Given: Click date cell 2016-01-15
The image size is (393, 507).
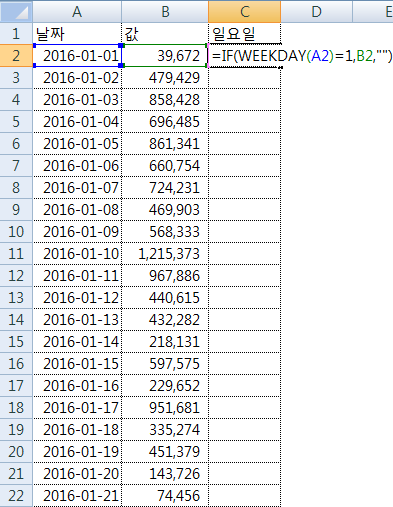Looking at the screenshot, I should click(x=77, y=364).
